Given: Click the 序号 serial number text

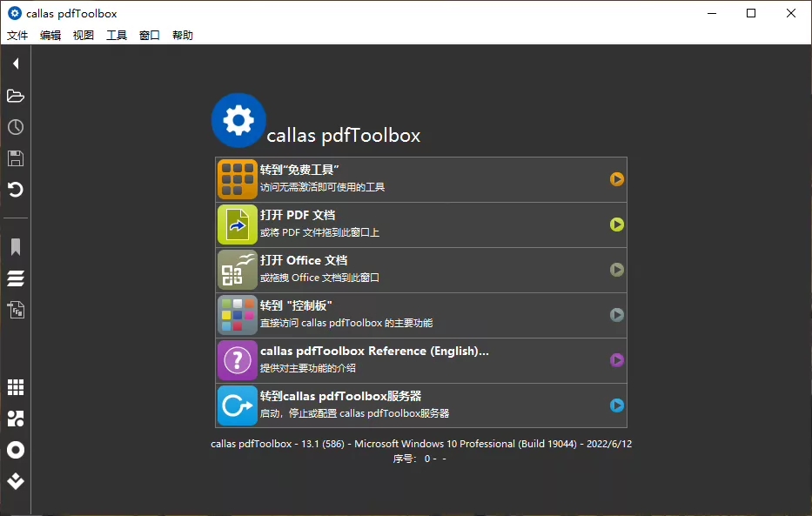Looking at the screenshot, I should (x=419, y=459).
